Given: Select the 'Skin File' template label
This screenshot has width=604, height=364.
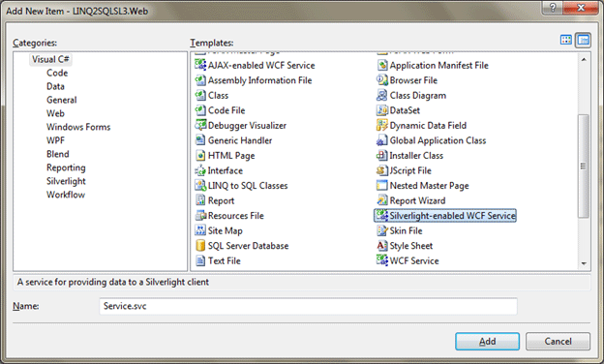Looking at the screenshot, I should [406, 230].
